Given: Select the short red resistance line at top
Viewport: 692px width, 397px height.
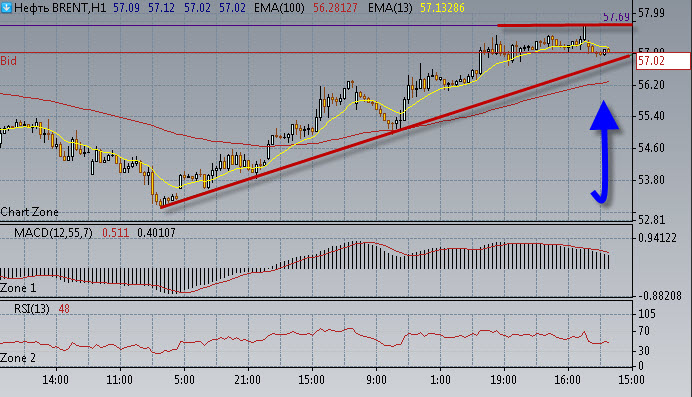Looking at the screenshot, I should pos(565,25).
